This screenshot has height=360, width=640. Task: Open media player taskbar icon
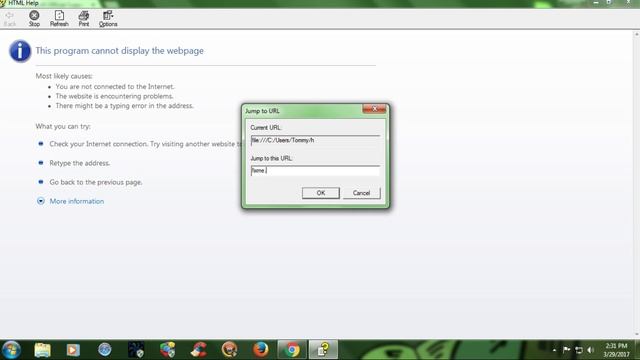click(73, 350)
